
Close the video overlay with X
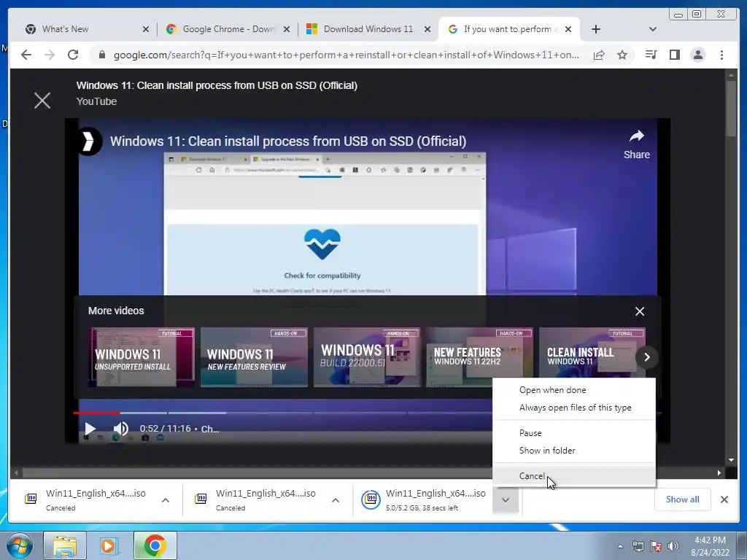pos(42,101)
